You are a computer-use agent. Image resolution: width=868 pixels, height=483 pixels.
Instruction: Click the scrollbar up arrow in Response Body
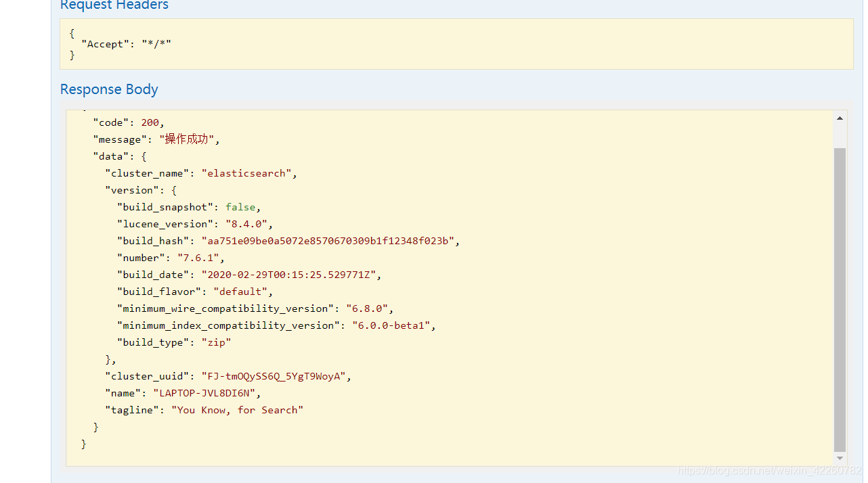pos(840,118)
